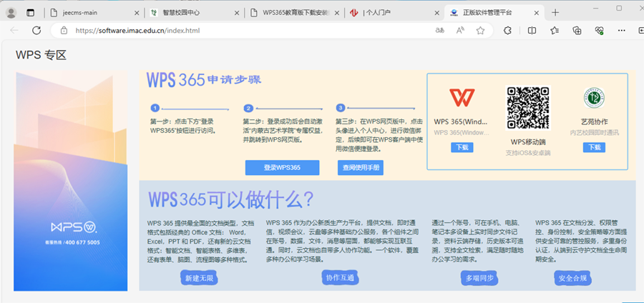Viewport: 644px width, 303px height.
Task: Click the 内艺校园即时通讯 subtitle
Action: click(595, 132)
